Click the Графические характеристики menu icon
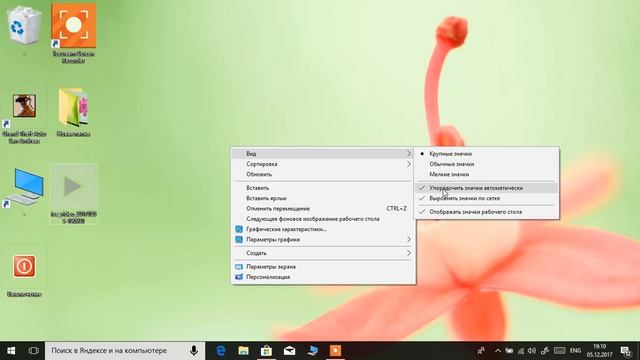640x360 pixels. [x=239, y=229]
